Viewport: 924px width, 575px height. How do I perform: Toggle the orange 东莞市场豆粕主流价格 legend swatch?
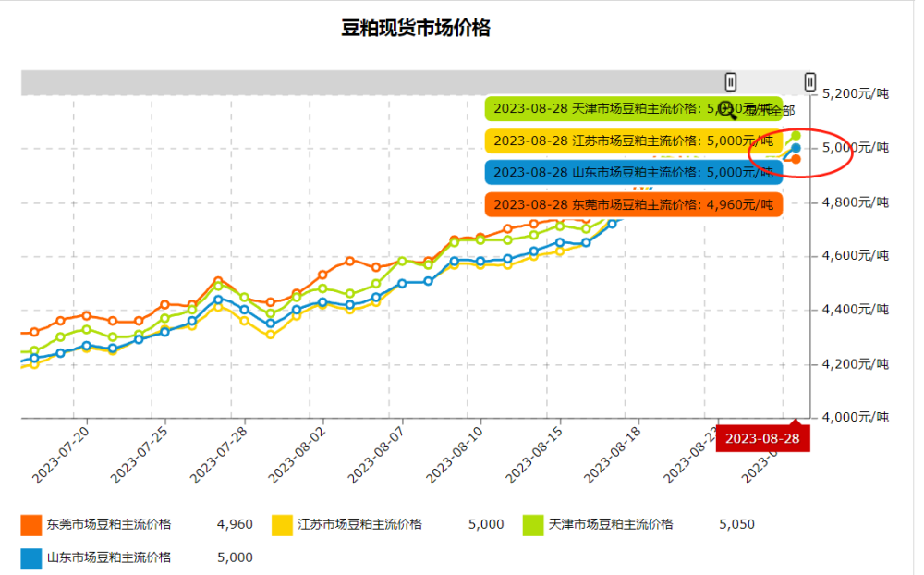[30, 525]
